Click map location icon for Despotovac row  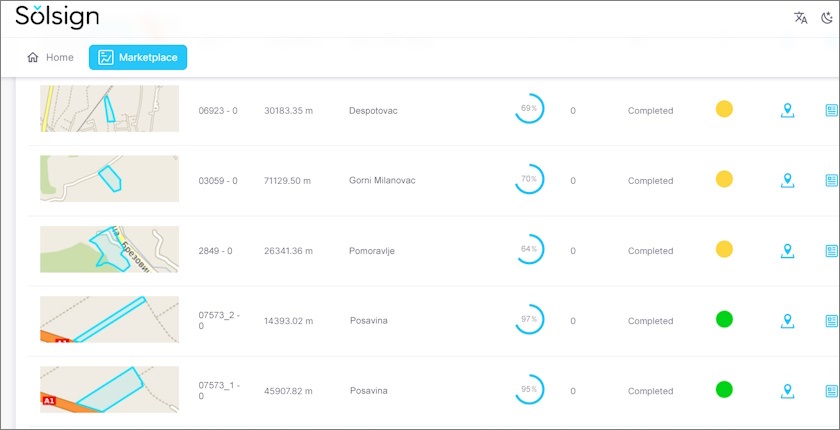(787, 110)
